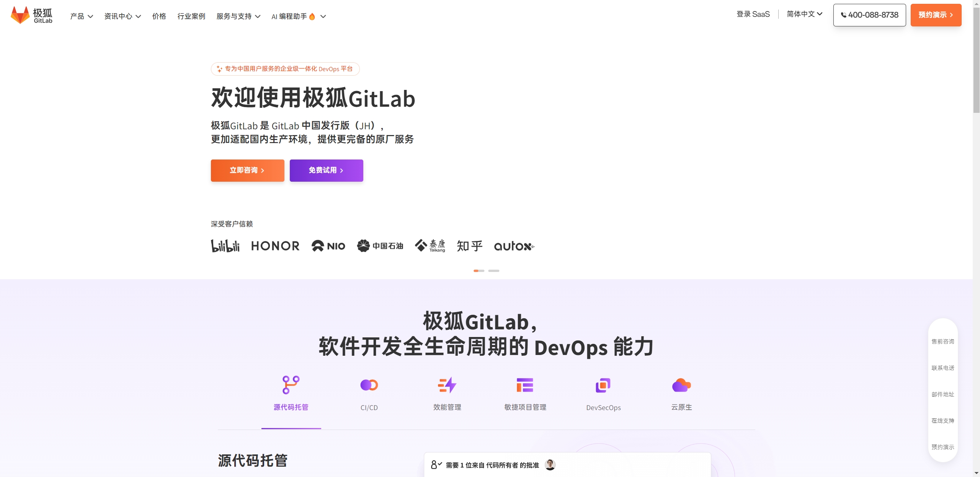Image resolution: width=980 pixels, height=477 pixels.
Task: Click the 免费试用 button
Action: tap(326, 170)
